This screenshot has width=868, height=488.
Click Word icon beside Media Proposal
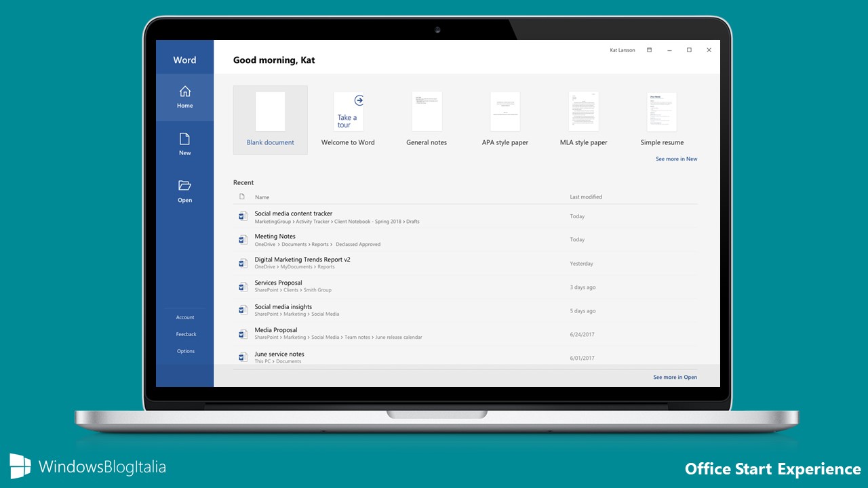[x=243, y=334]
